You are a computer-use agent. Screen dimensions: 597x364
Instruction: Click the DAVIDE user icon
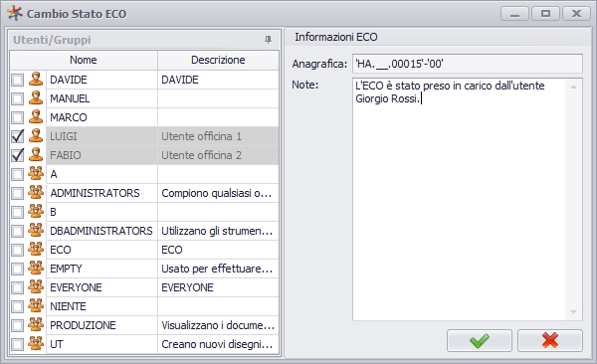[x=36, y=80]
